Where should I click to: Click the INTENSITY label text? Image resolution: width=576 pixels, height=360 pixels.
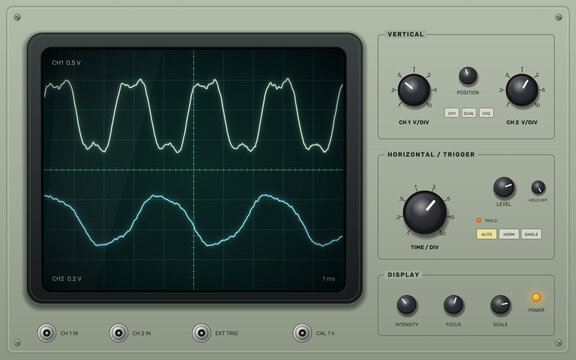(x=406, y=324)
